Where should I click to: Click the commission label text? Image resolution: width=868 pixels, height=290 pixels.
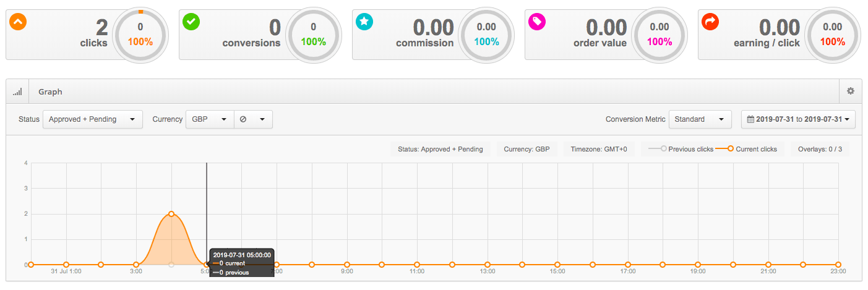(x=425, y=43)
